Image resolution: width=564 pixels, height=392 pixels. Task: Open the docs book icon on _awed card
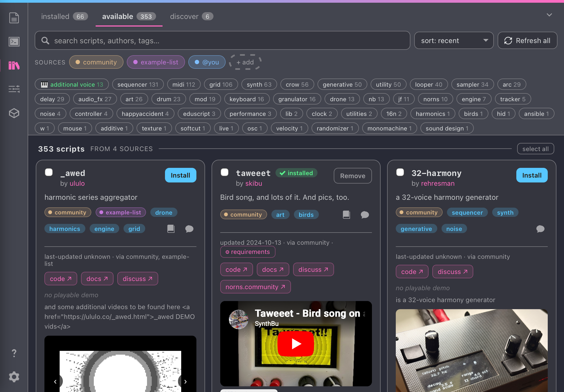tap(171, 229)
